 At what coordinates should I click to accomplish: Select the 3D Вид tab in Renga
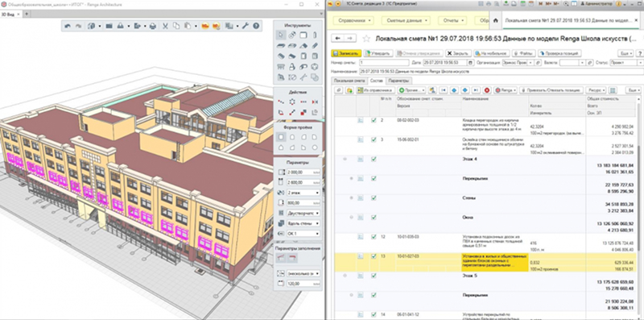click(x=10, y=14)
